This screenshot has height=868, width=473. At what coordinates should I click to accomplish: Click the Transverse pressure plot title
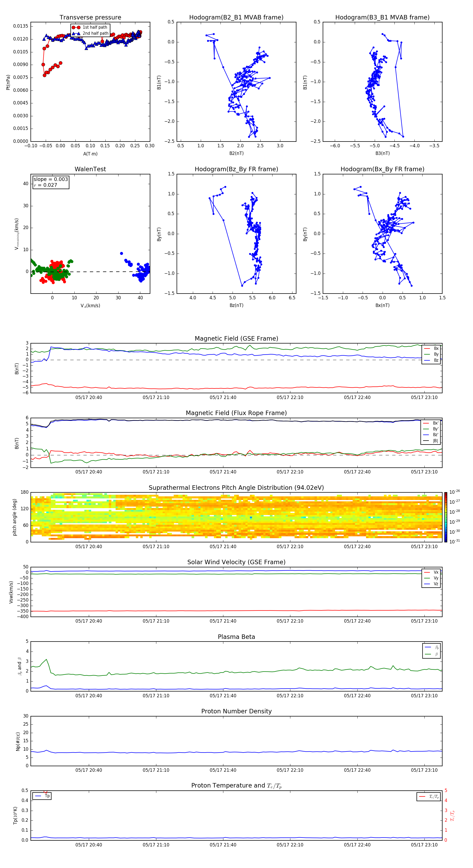click(x=90, y=17)
